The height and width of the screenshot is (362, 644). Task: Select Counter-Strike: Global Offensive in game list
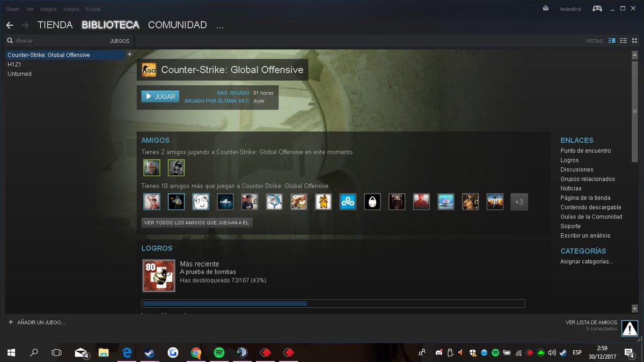point(65,55)
